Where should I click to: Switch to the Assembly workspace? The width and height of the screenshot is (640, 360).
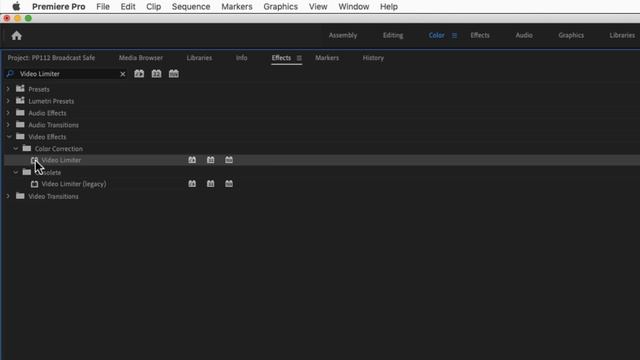[343, 36]
